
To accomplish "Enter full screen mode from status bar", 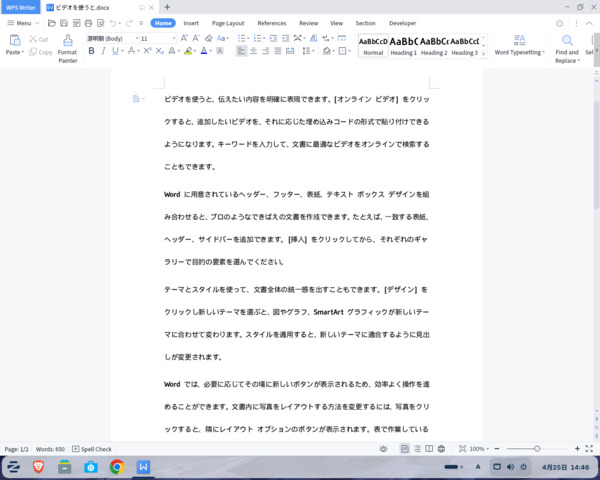I will click(589, 449).
